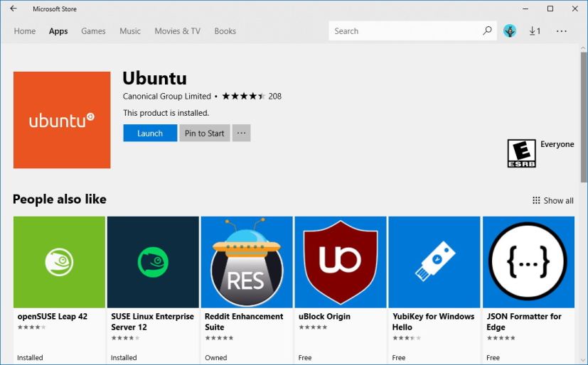Select the Apps tab
The image size is (588, 365).
pos(58,31)
